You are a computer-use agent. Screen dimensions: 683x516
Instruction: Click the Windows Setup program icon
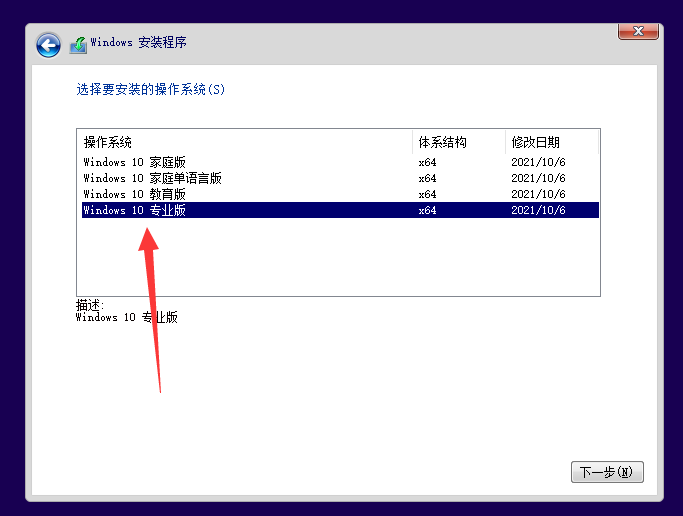(78, 45)
